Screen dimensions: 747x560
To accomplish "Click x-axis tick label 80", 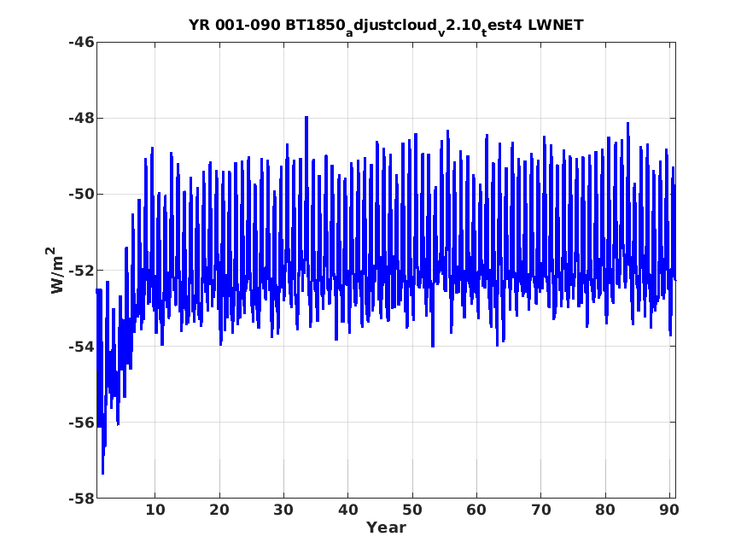I will click(x=605, y=510).
